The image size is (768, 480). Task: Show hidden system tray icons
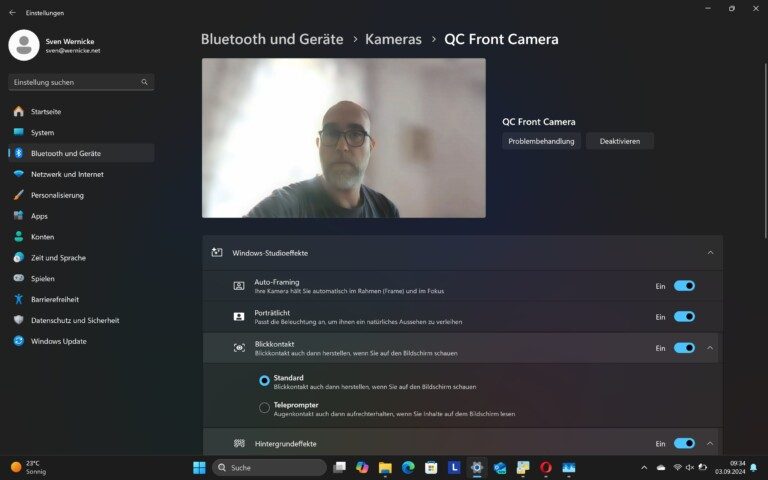[644, 468]
